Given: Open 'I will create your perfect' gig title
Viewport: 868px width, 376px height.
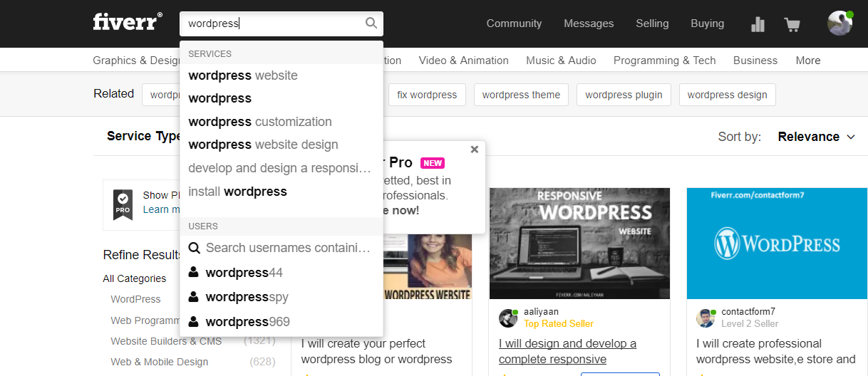Looking at the screenshot, I should pyautogui.click(x=377, y=351).
